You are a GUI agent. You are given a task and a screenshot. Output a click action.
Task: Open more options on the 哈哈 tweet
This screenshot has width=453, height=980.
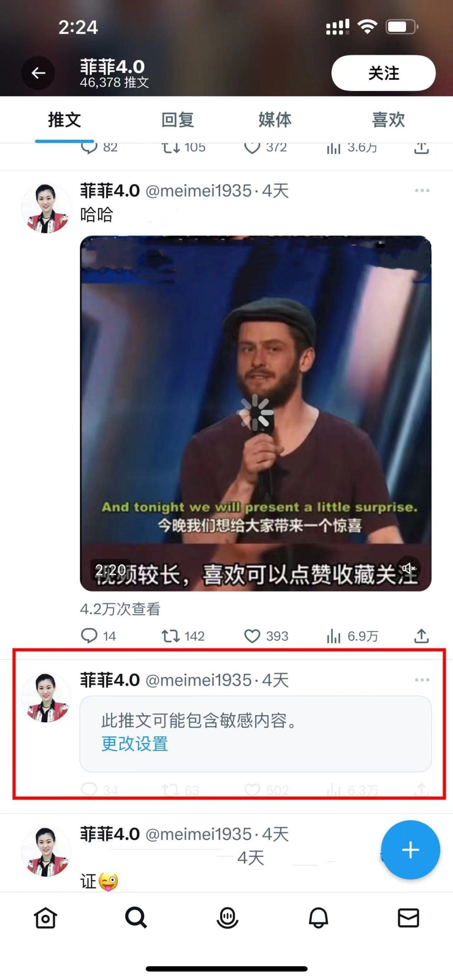(422, 190)
